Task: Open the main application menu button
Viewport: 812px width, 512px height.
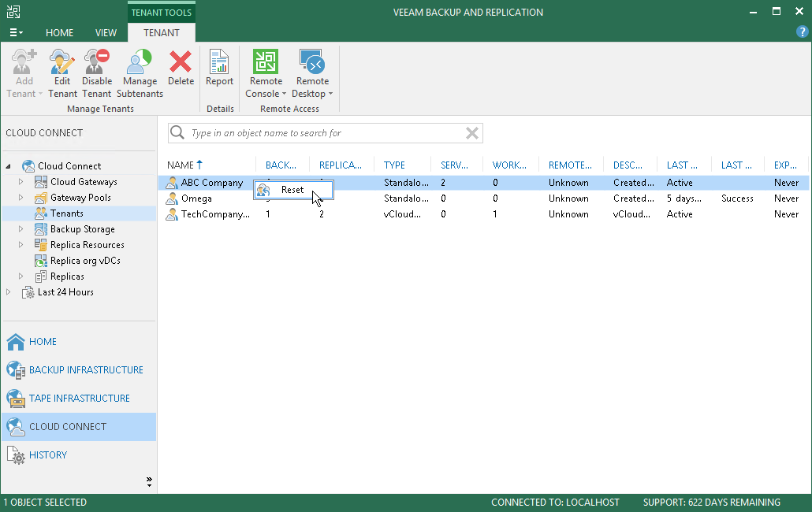Action: (x=16, y=32)
